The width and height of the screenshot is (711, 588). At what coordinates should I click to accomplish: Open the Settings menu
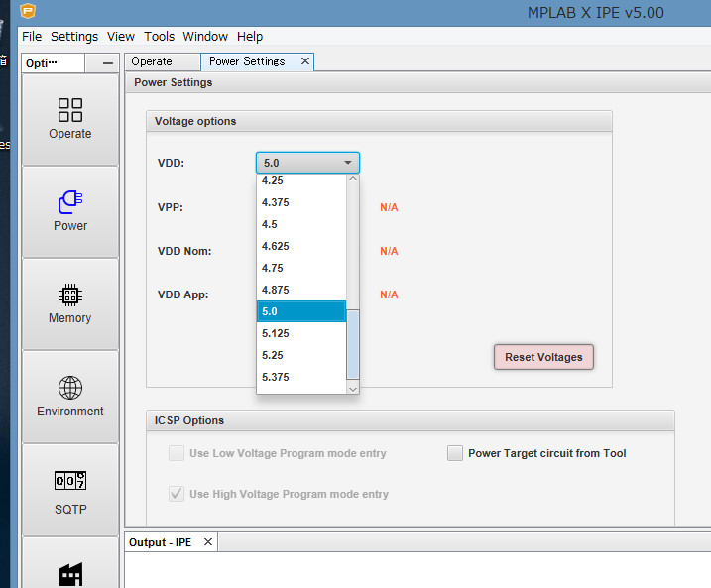74,37
